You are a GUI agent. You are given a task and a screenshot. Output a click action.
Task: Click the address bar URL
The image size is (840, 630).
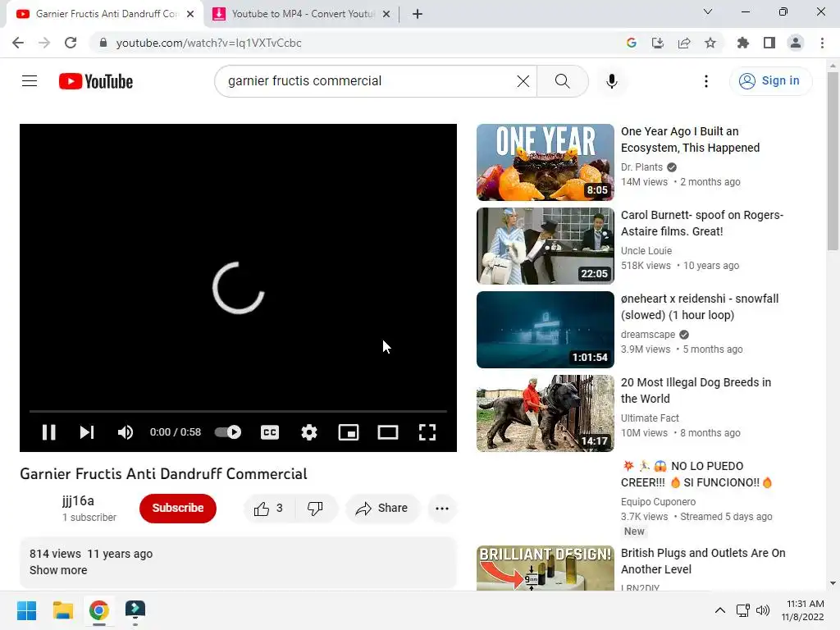[209, 43]
